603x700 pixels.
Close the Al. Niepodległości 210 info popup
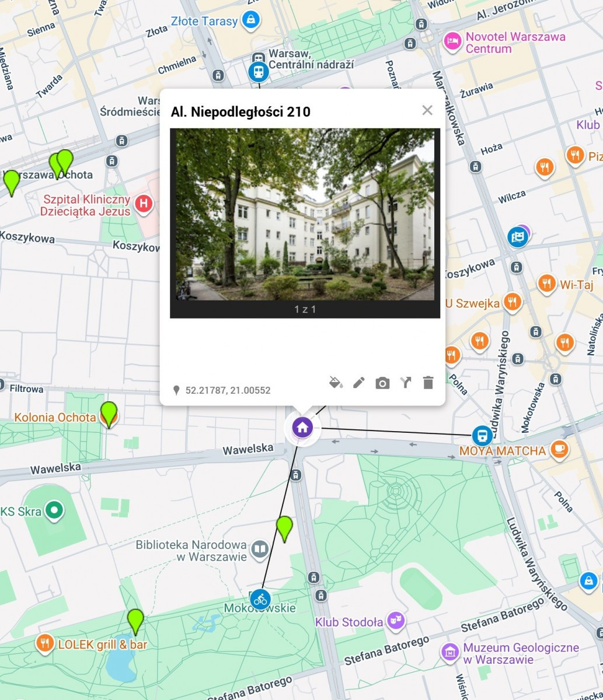tap(427, 110)
